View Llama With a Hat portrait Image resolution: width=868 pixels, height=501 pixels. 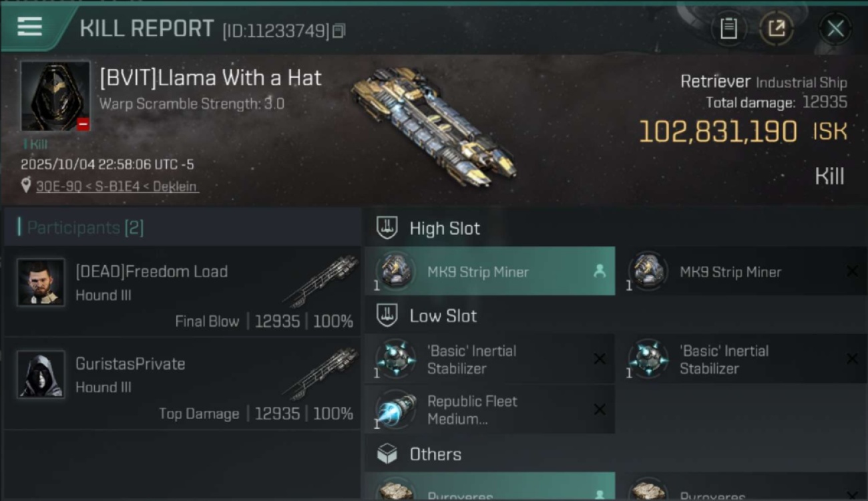click(x=55, y=96)
